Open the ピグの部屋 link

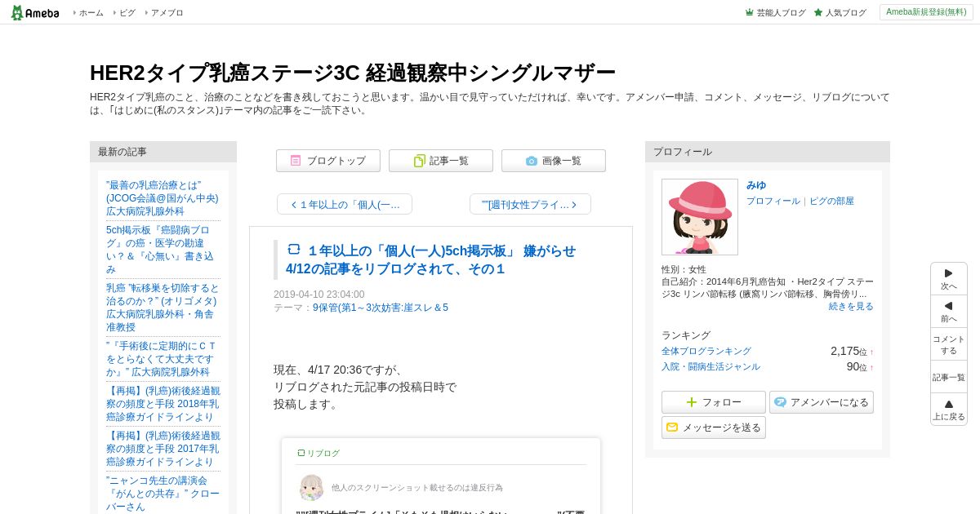pyautogui.click(x=831, y=201)
